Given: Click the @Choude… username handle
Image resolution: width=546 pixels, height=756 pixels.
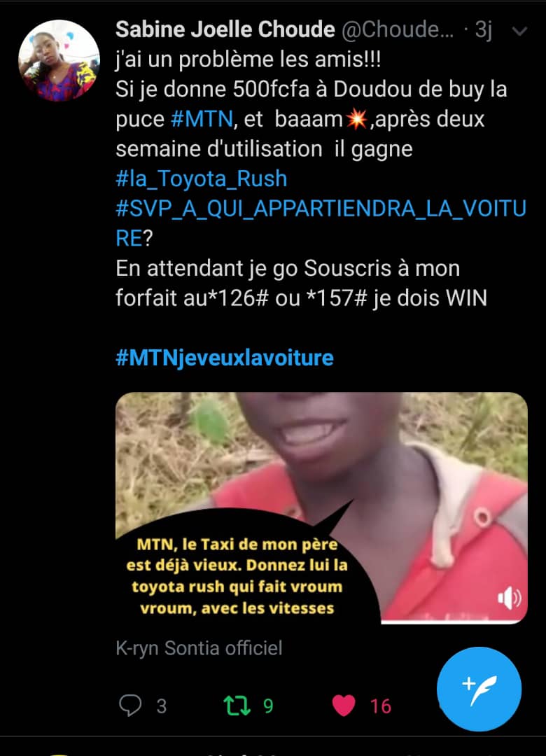Looking at the screenshot, I should tap(398, 30).
